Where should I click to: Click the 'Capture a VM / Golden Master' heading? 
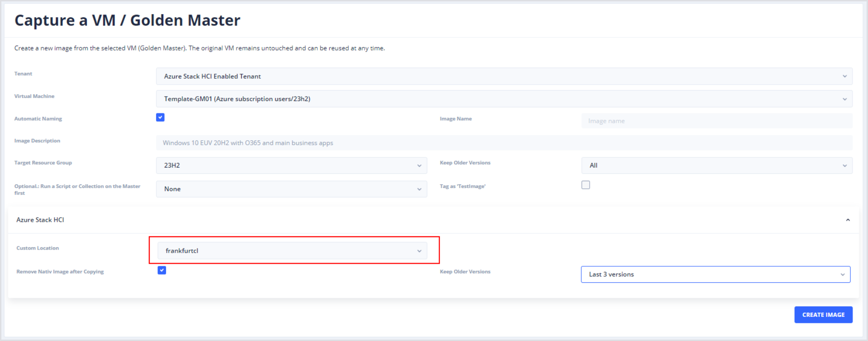tap(127, 20)
